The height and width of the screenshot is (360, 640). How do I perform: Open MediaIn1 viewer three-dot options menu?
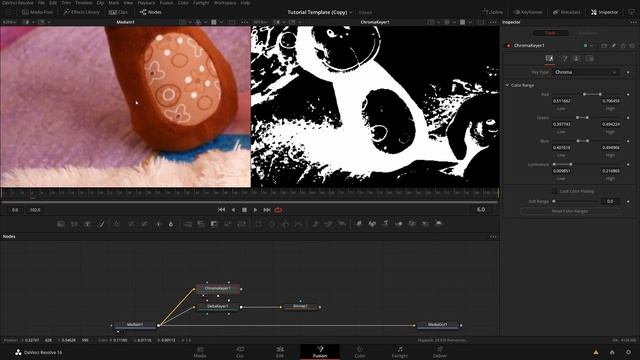[244, 22]
